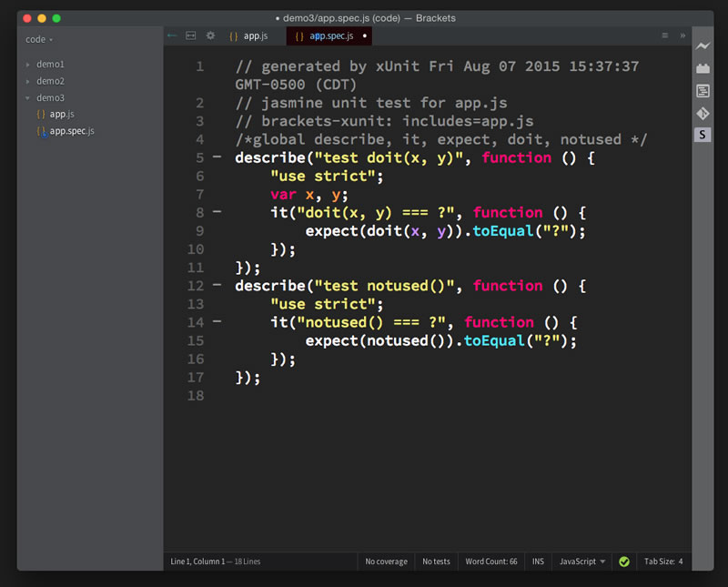Image resolution: width=728 pixels, height=587 pixels.
Task: Click No tests status button
Action: 436,562
